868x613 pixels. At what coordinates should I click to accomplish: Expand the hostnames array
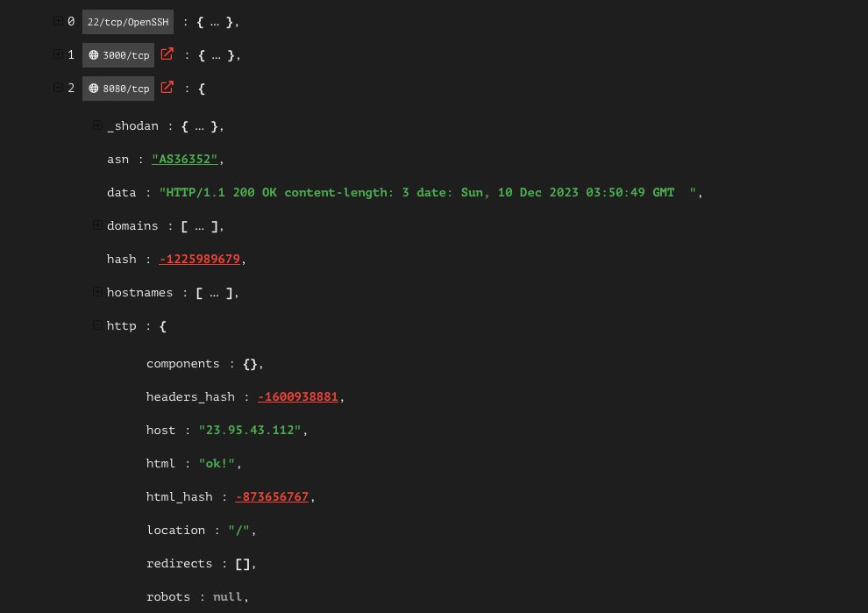point(97,291)
